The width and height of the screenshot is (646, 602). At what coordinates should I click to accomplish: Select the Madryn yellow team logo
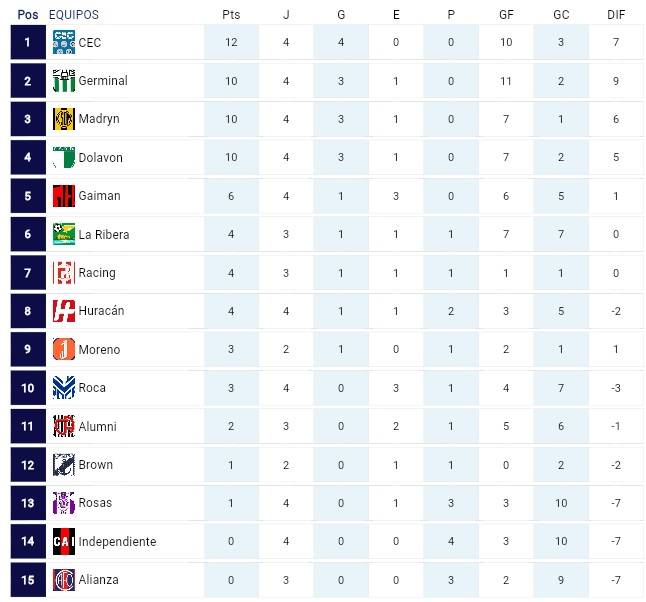coord(64,119)
